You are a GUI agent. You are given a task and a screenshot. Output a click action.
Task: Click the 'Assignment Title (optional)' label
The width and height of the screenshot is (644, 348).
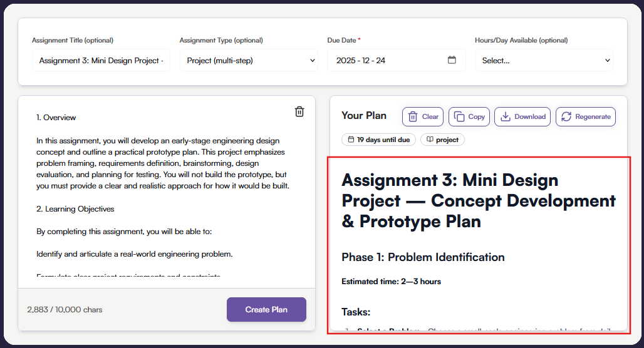click(73, 40)
